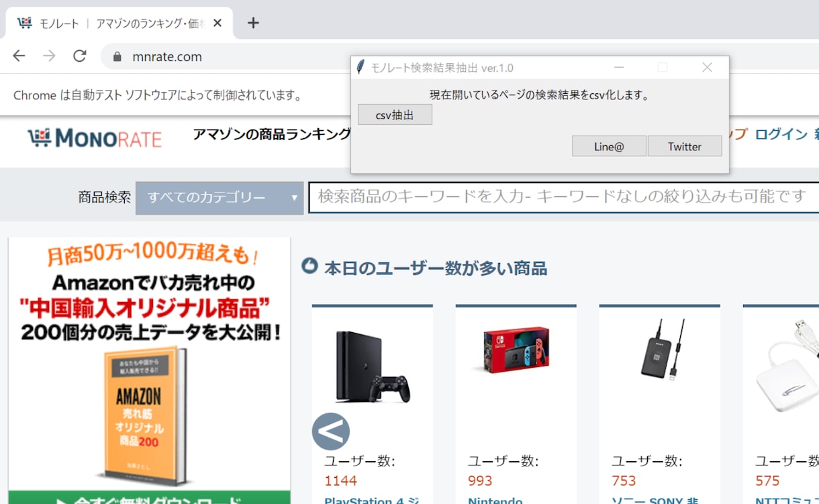The height and width of the screenshot is (504, 819).
Task: Click the feather icon of モノレート検索結果抽出 window
Action: point(361,67)
